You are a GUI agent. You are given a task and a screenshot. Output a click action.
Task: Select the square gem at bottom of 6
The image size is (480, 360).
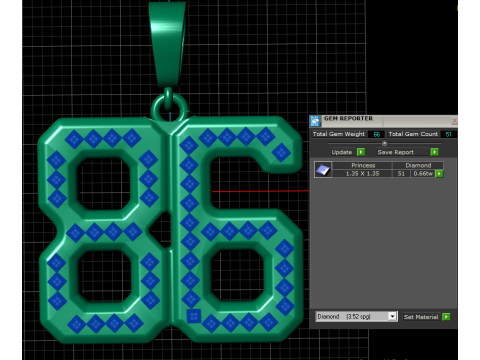coord(194,316)
